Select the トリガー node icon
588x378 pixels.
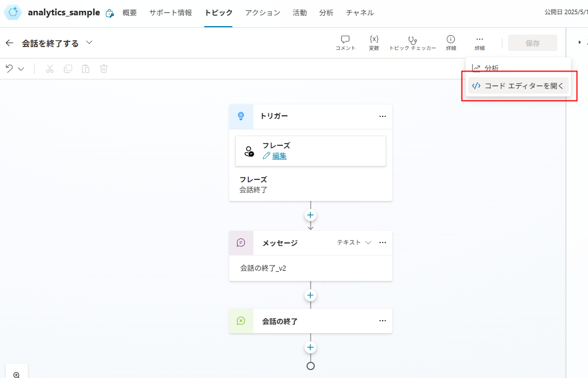pyautogui.click(x=240, y=116)
